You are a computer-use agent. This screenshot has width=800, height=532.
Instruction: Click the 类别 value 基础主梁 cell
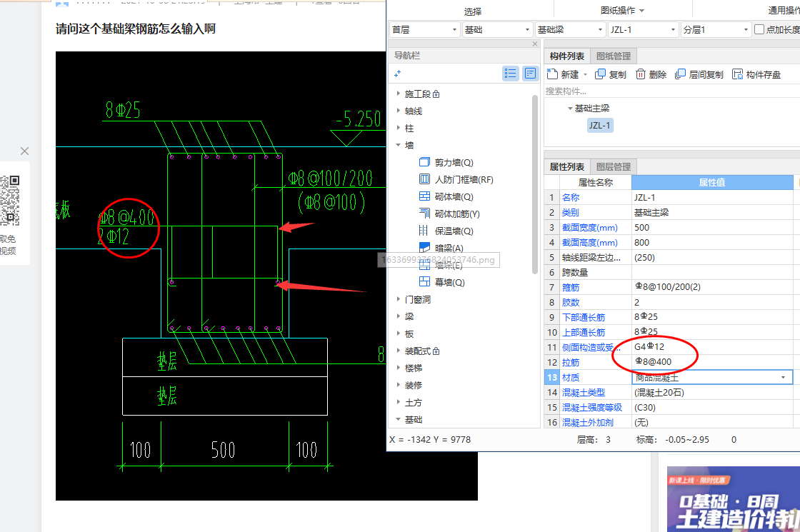point(712,212)
